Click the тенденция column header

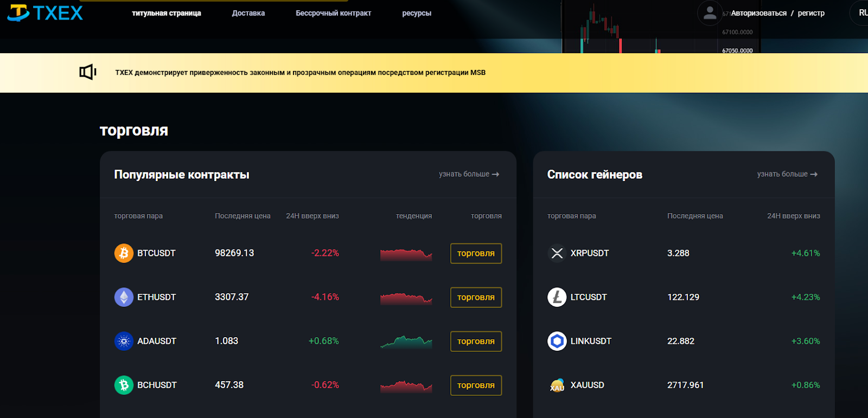tap(414, 216)
